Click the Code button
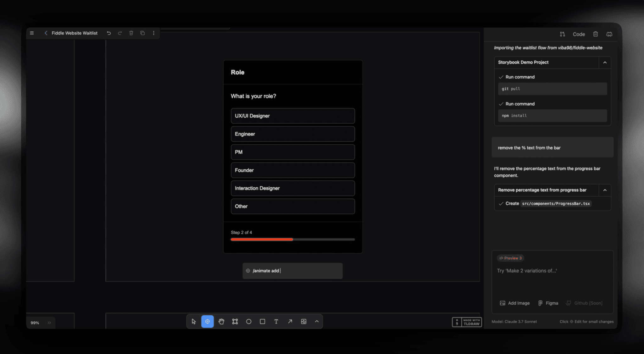 pos(579,34)
